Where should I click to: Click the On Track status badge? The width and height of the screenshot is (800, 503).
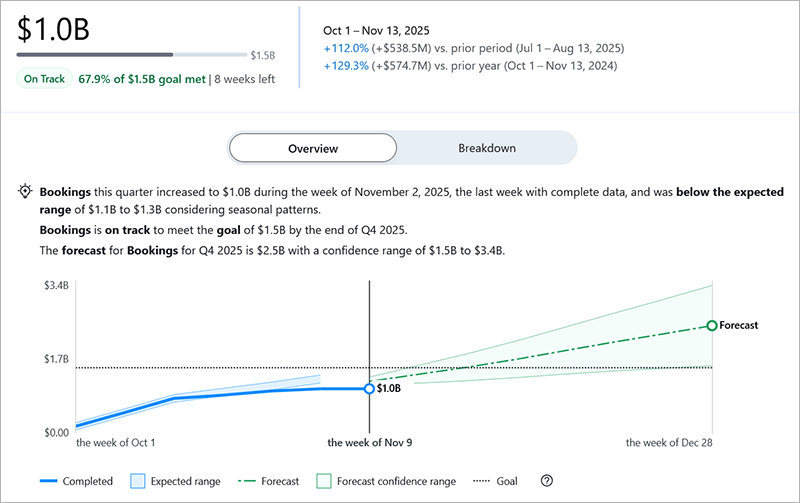(x=44, y=79)
